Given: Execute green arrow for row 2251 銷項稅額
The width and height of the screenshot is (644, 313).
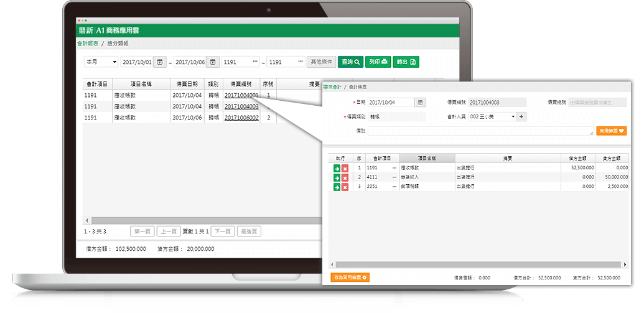Looking at the screenshot, I should click(x=337, y=187).
